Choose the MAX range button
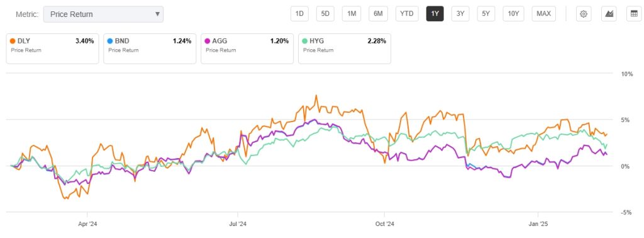644x238 pixels. pyautogui.click(x=544, y=14)
